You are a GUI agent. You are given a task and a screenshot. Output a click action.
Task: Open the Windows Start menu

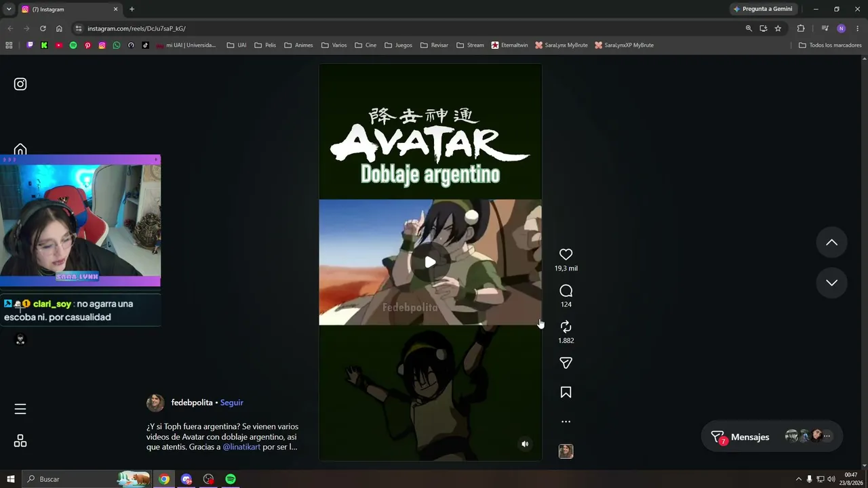coord(11,479)
